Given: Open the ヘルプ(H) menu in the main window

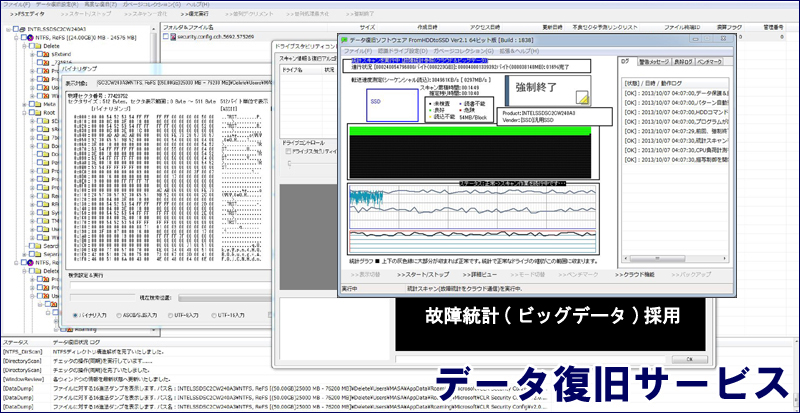Looking at the screenshot, I should click(x=198, y=4).
